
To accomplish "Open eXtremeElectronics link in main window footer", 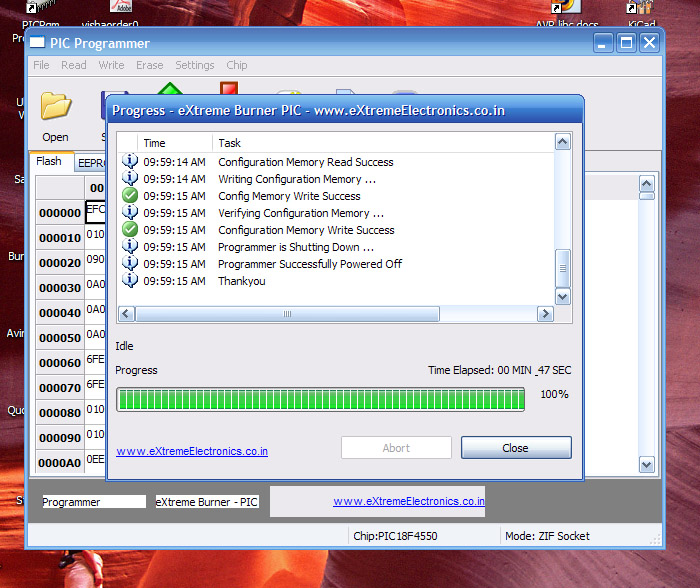I will pos(409,501).
